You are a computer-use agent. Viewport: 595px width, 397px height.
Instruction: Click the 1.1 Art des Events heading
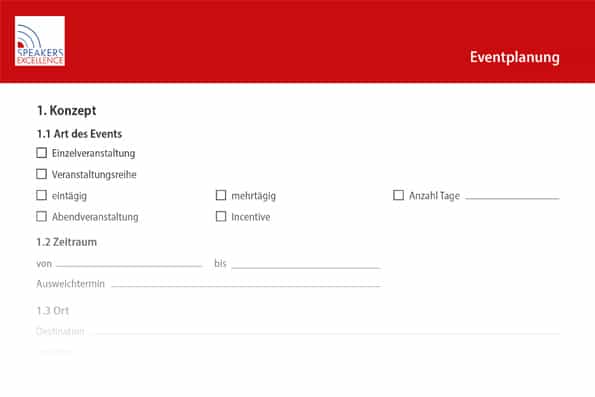point(79,134)
